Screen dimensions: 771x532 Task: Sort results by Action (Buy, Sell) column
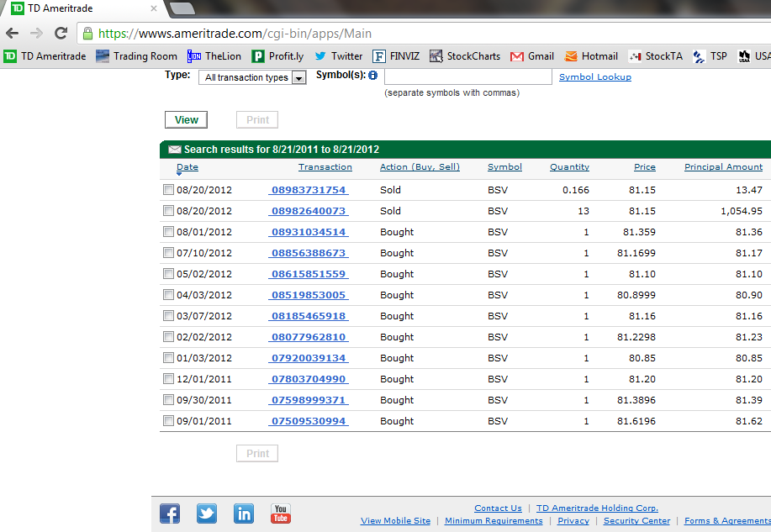[420, 167]
